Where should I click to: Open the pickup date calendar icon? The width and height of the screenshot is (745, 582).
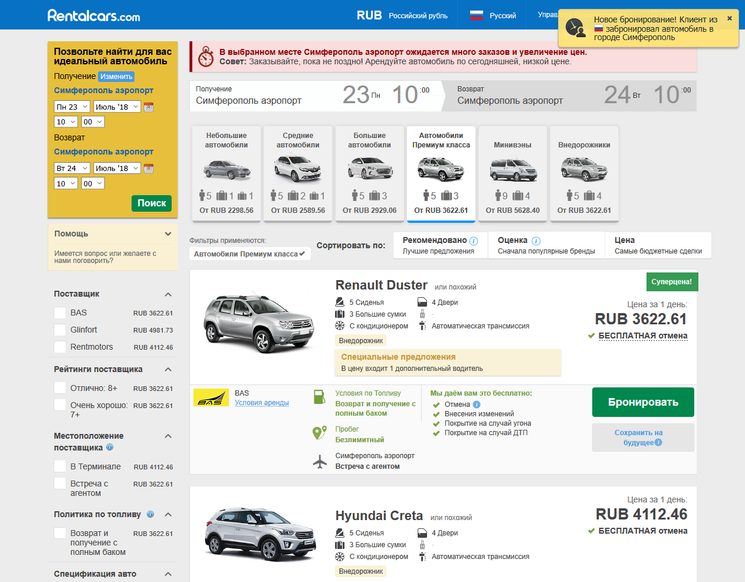[149, 107]
